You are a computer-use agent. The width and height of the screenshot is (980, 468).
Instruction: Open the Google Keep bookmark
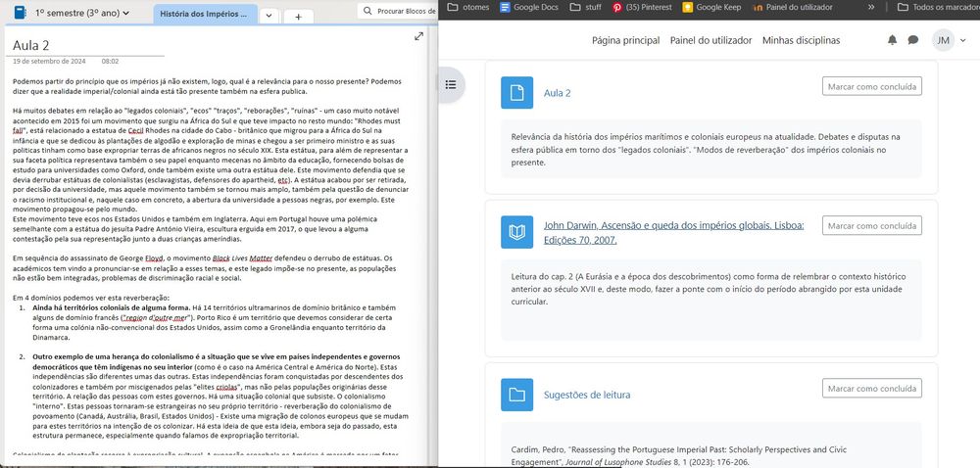711,7
